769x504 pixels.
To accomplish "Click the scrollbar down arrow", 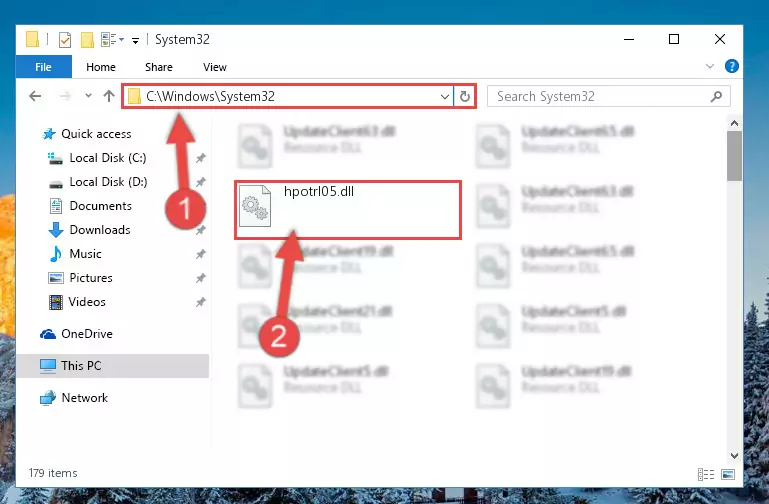I will click(734, 455).
